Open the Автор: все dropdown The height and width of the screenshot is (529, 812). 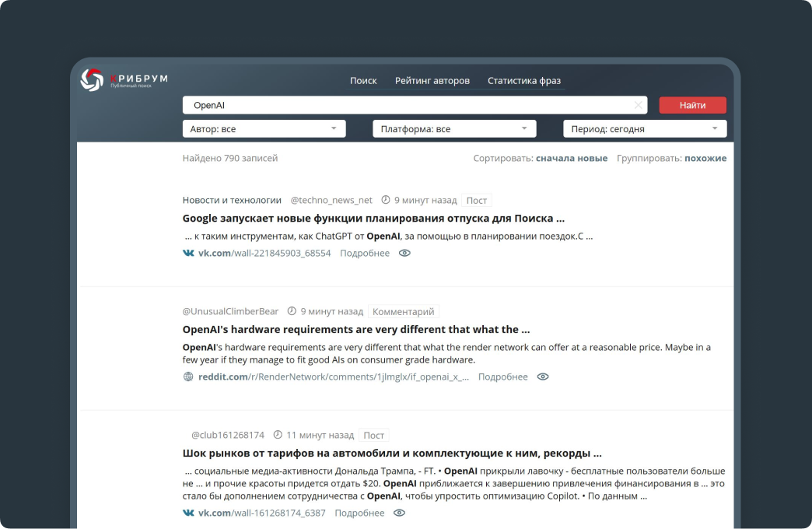(x=264, y=128)
